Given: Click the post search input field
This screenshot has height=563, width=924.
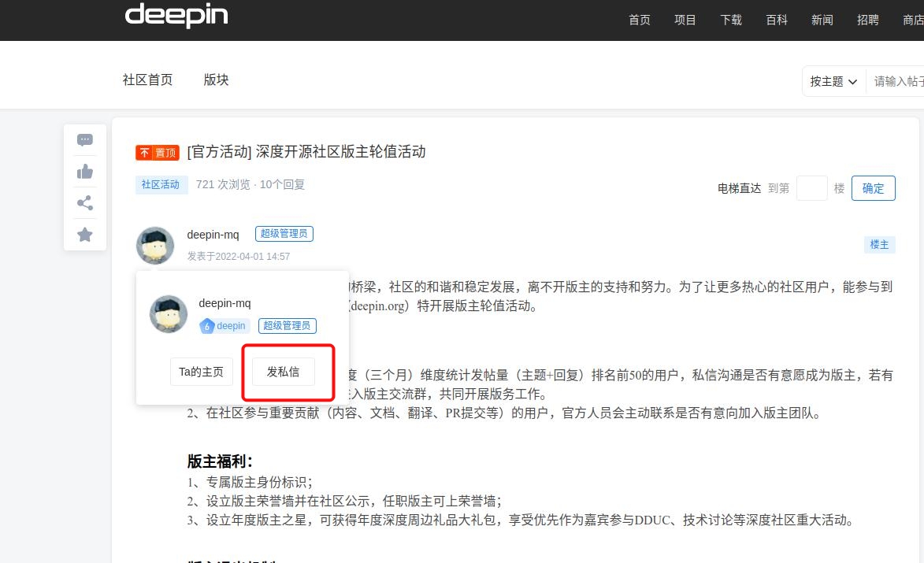Looking at the screenshot, I should 895,81.
